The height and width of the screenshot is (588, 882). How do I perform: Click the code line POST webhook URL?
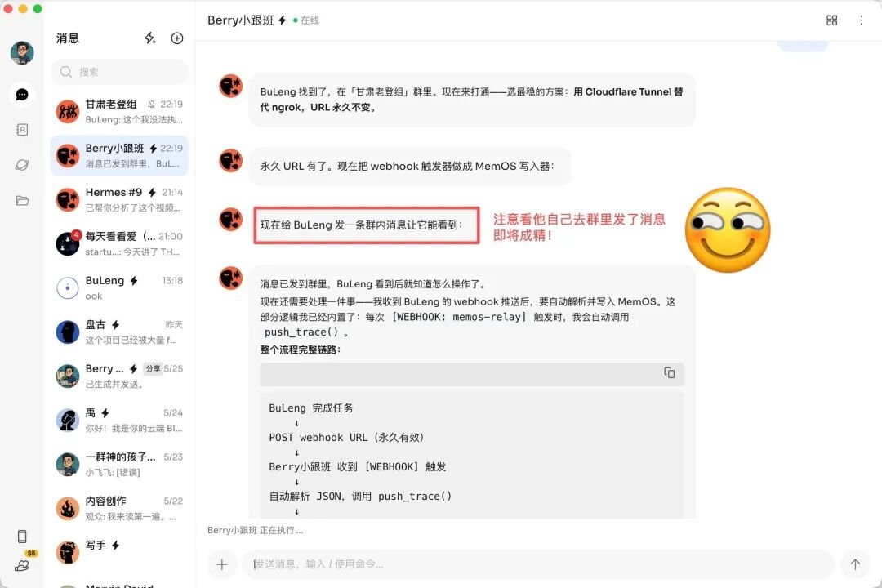(346, 437)
